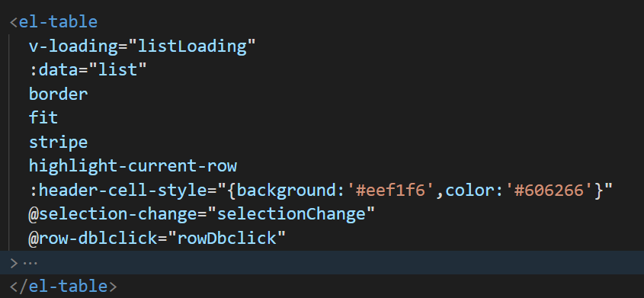Image resolution: width=644 pixels, height=298 pixels.
Task: Click the opening el-table tag name
Action: click(59, 22)
